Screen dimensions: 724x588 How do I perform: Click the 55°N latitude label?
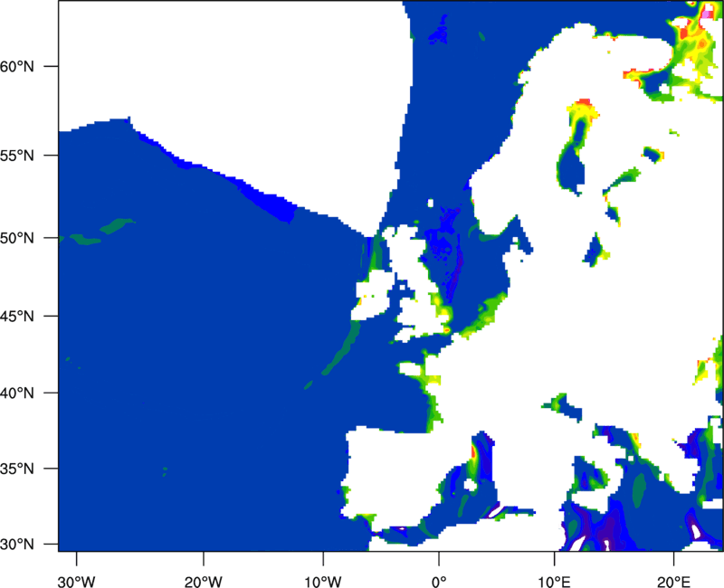(17, 156)
